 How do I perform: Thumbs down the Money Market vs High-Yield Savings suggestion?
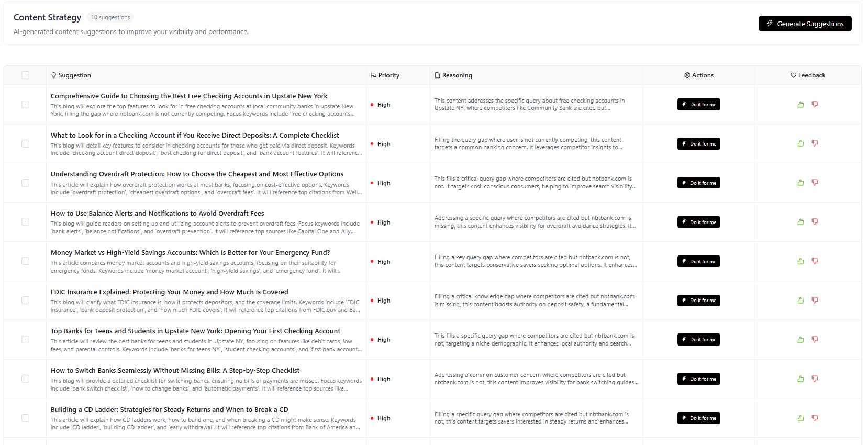[815, 261]
